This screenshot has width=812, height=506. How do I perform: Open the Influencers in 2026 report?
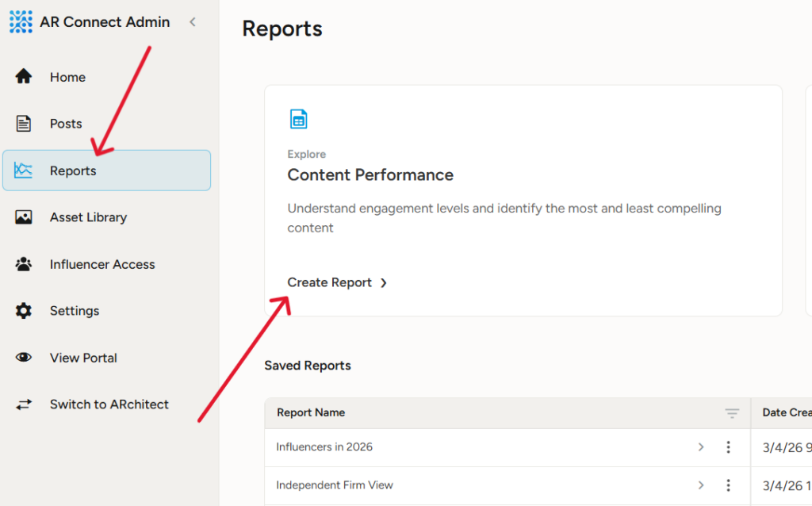coord(324,447)
